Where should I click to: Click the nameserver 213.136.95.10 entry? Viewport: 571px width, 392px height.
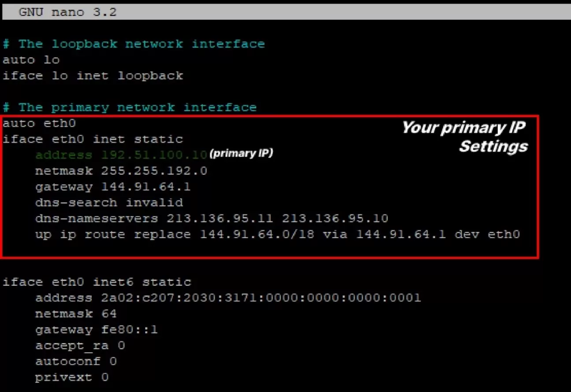[335, 218]
